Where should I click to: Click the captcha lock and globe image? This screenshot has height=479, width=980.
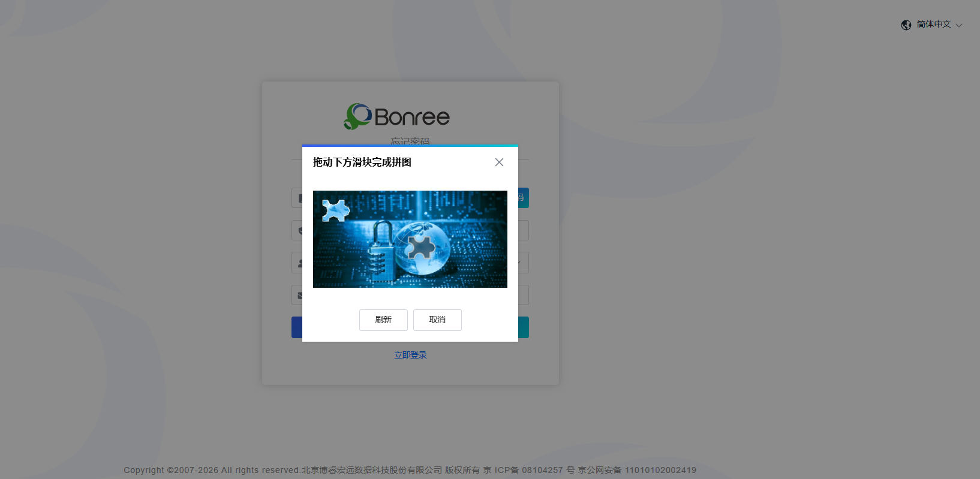(x=410, y=239)
